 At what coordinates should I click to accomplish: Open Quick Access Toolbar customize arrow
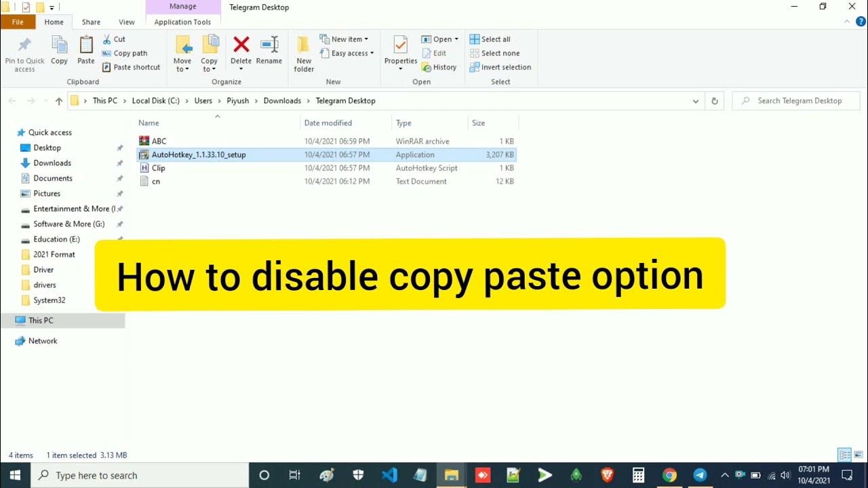[x=52, y=7]
